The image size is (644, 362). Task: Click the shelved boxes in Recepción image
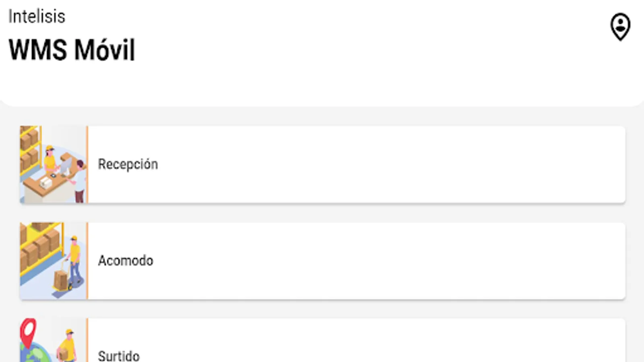[29, 147]
